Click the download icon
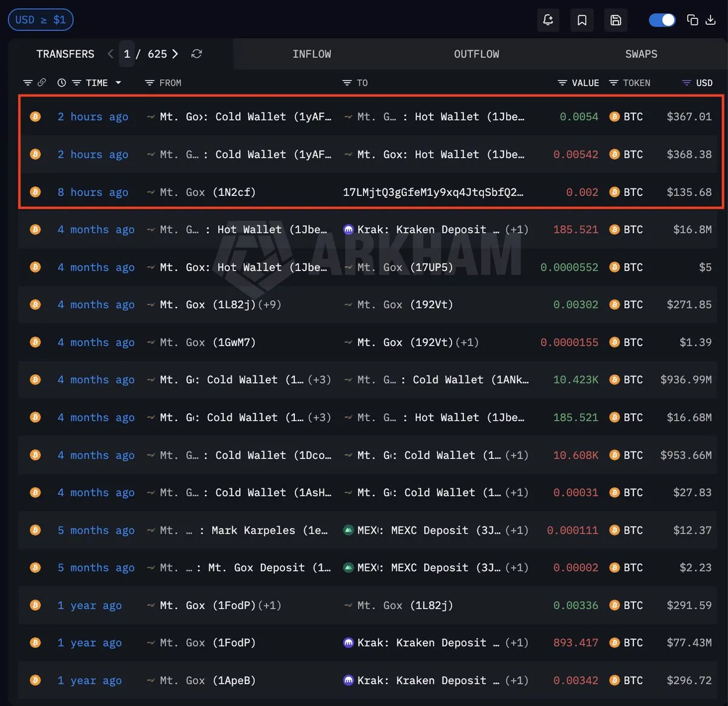Viewport: 728px width, 706px height. pos(711,20)
